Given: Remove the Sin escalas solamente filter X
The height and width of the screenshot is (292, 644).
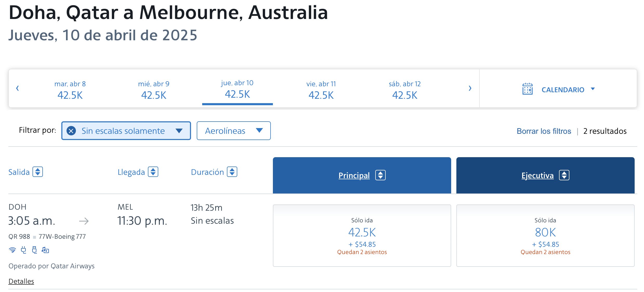Looking at the screenshot, I should point(71,131).
